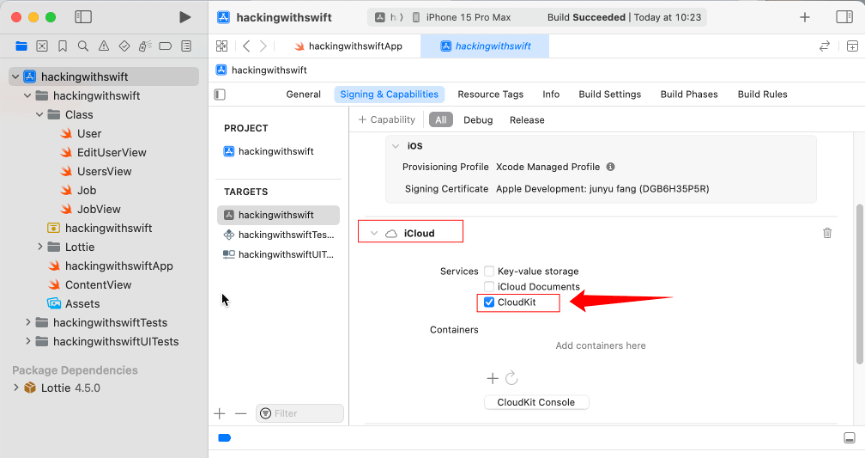The width and height of the screenshot is (866, 458).
Task: Add editor on right icon
Action: (852, 46)
